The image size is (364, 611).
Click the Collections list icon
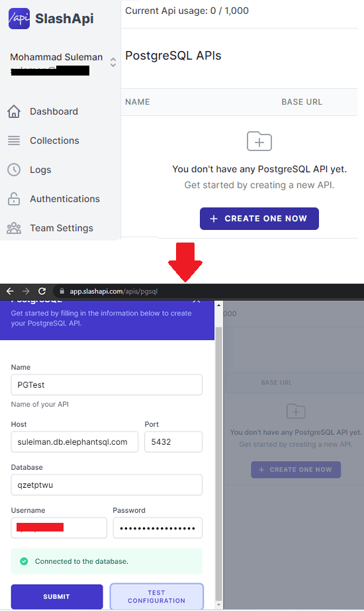tap(14, 140)
